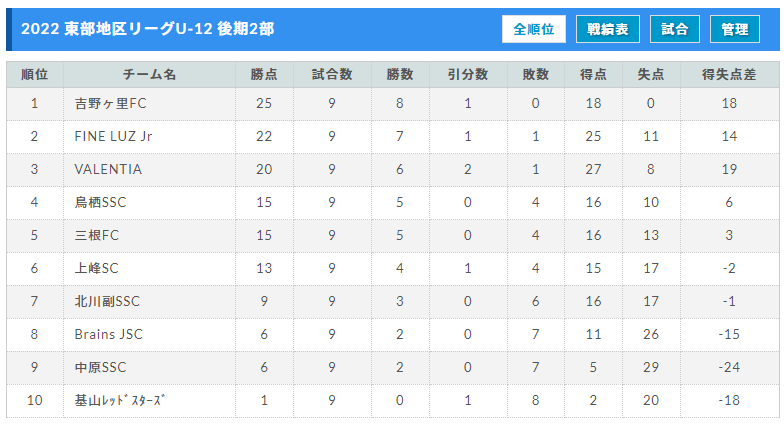
Task: Select team 上峰SC
Action: click(96, 267)
